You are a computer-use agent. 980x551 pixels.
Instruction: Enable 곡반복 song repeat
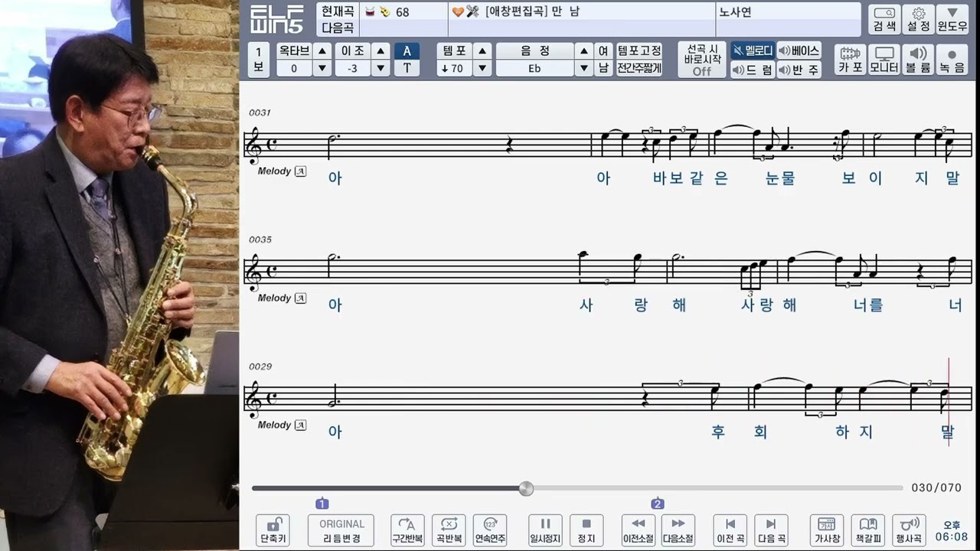click(449, 530)
